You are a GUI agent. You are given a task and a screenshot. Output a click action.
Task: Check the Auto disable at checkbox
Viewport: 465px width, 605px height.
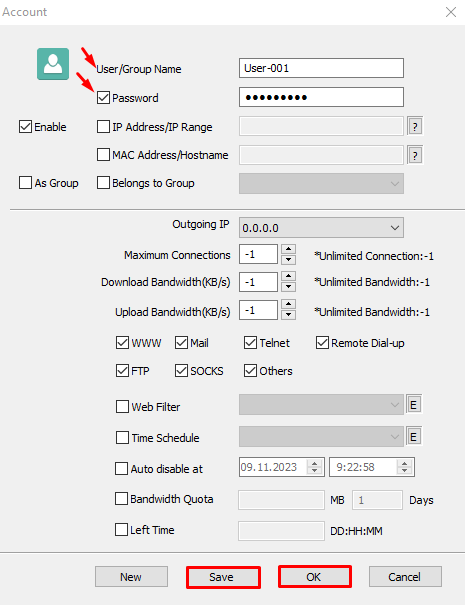(122, 468)
